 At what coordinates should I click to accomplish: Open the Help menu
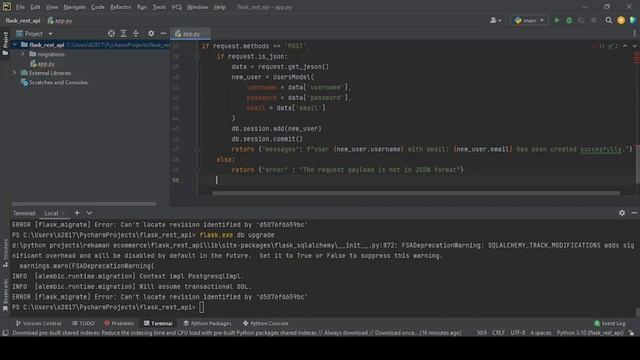click(x=220, y=7)
